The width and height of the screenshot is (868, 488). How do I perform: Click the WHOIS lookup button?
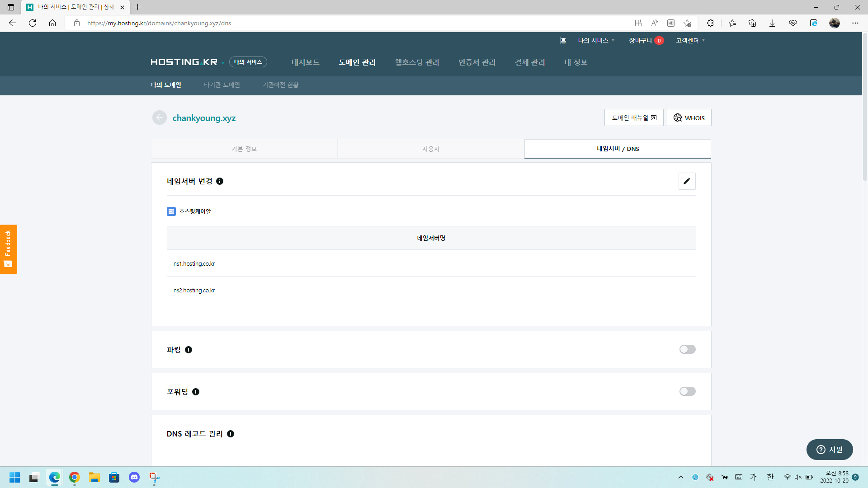coord(689,118)
